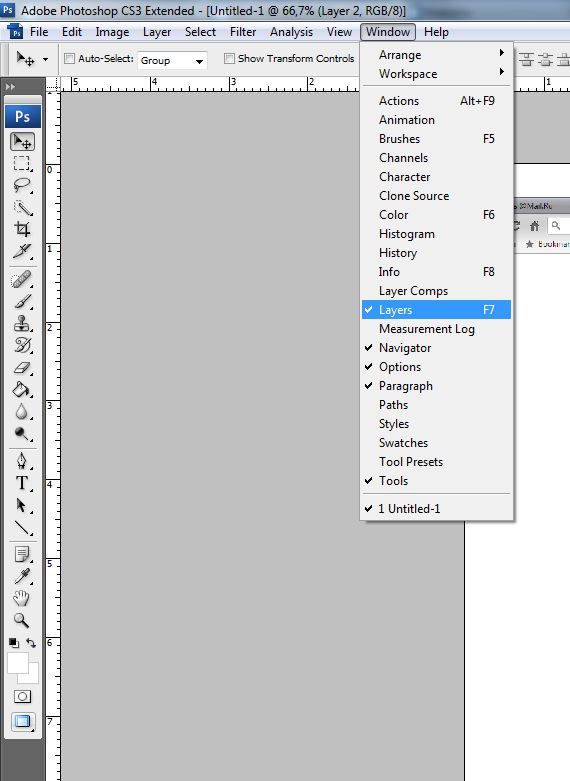
Task: Open the Edit menu
Action: click(x=72, y=32)
